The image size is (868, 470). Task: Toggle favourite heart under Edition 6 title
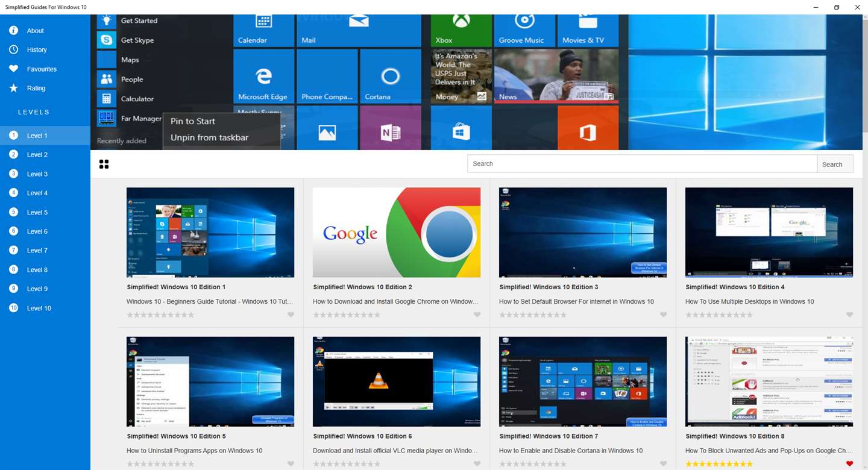tap(477, 464)
